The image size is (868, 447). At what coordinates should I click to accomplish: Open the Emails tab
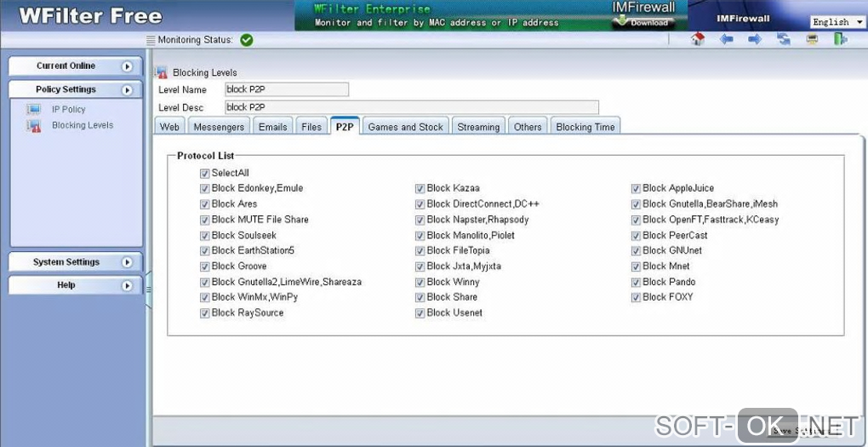[273, 127]
